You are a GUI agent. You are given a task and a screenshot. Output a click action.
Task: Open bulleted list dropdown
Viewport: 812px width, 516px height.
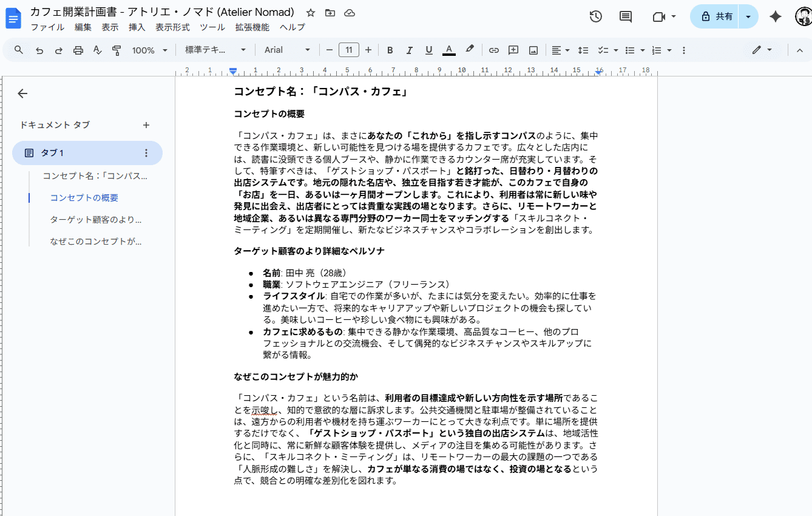[634, 50]
